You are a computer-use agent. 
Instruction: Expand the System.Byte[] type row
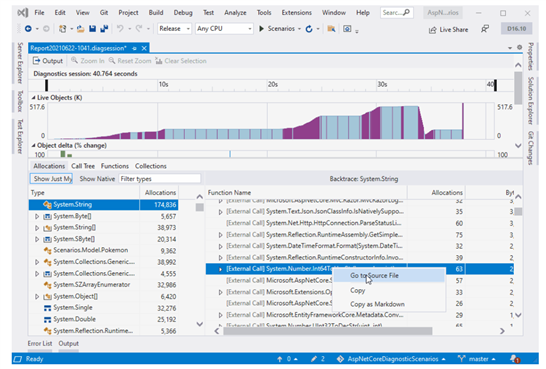37,217
